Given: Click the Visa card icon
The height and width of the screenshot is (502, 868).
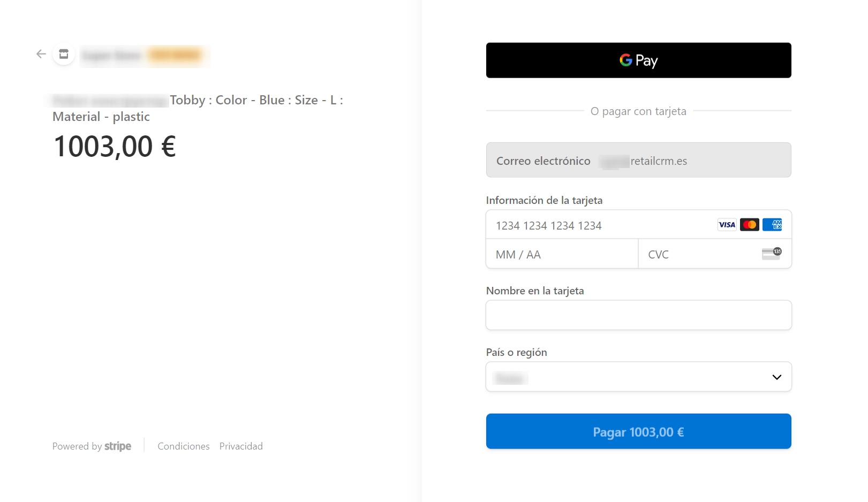Looking at the screenshot, I should pyautogui.click(x=727, y=225).
